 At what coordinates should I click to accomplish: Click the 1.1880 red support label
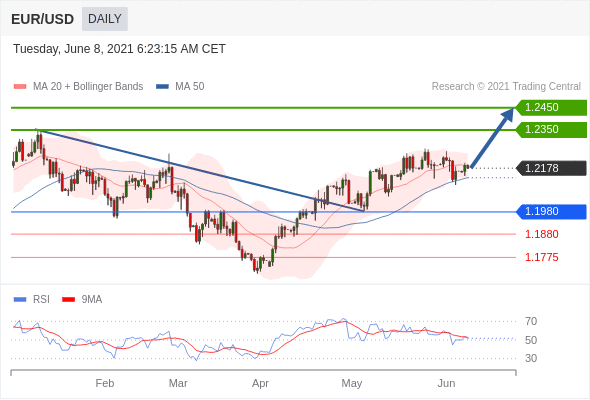542,234
